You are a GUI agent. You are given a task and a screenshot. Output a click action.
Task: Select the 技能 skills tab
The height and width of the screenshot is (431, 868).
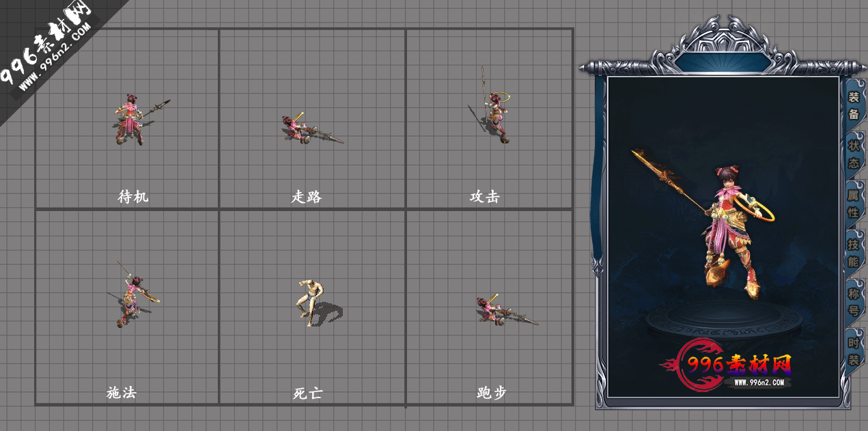coord(854,253)
